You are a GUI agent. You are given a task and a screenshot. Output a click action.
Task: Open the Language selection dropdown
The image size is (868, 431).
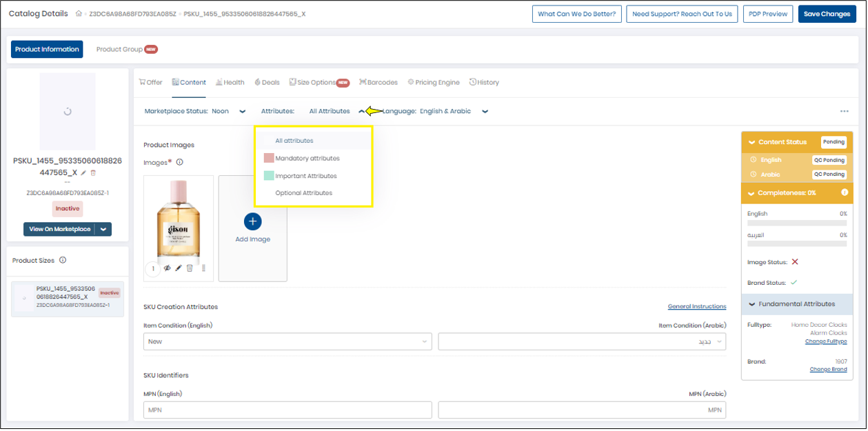tap(485, 110)
